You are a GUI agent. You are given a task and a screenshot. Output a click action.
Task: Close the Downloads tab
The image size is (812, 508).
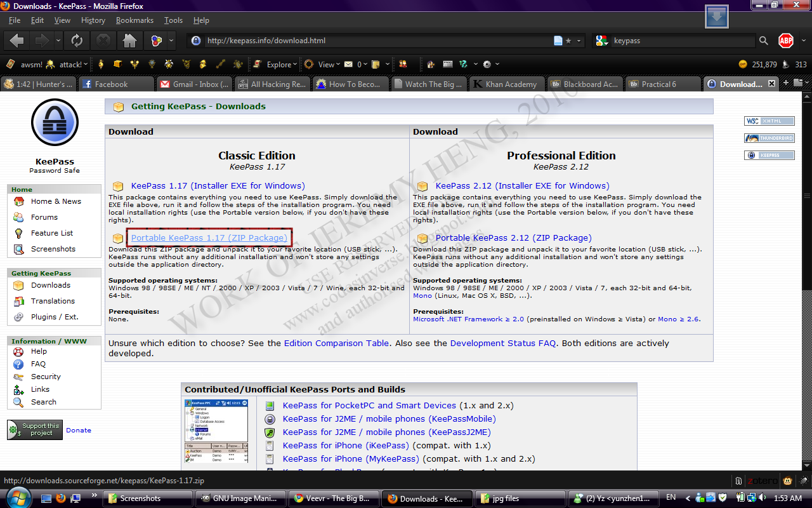772,84
